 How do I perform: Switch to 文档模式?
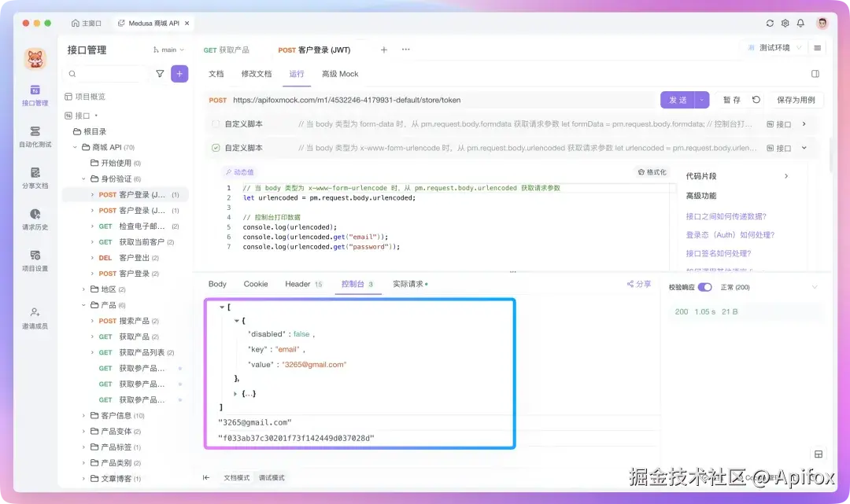pos(236,477)
